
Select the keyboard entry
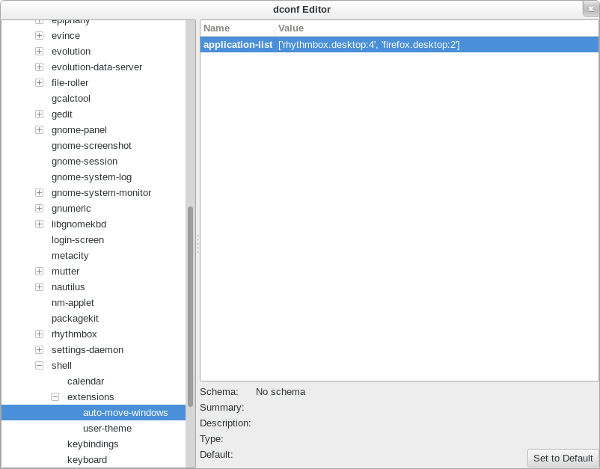point(87,459)
